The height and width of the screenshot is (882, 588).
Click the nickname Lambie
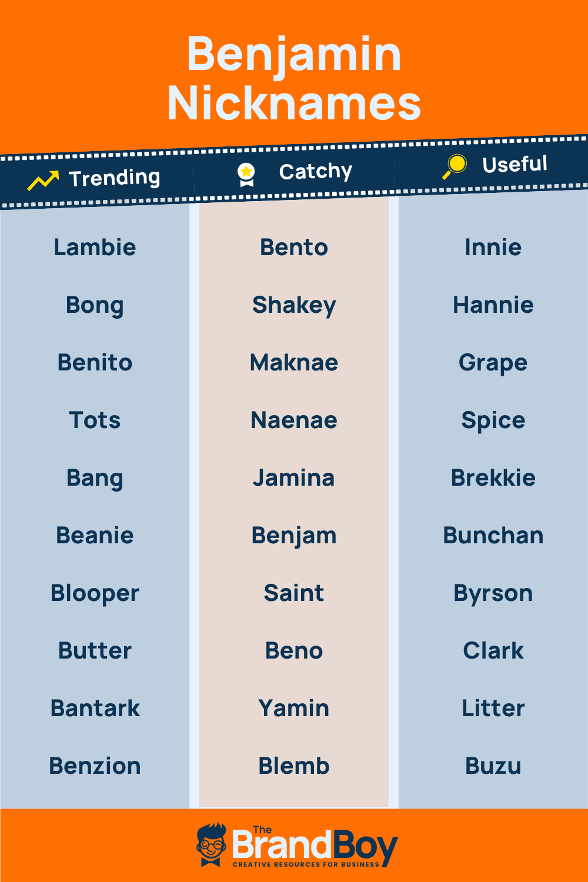[95, 248]
